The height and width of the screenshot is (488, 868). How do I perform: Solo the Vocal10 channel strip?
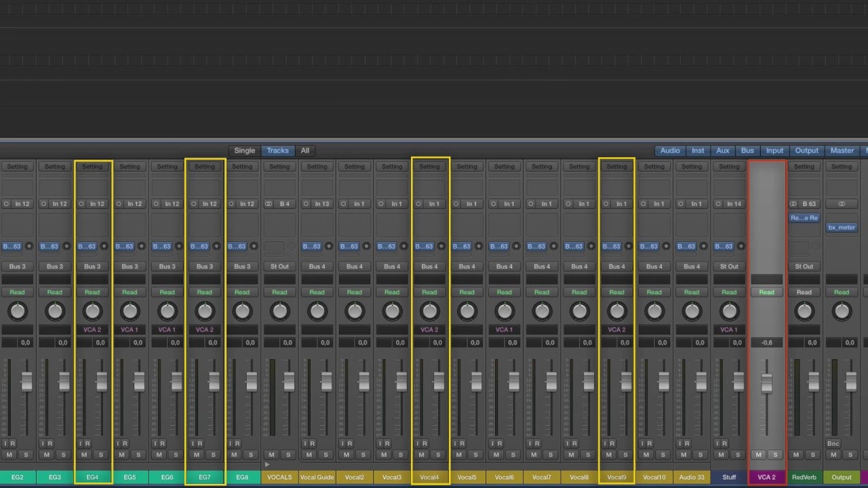coord(663,455)
